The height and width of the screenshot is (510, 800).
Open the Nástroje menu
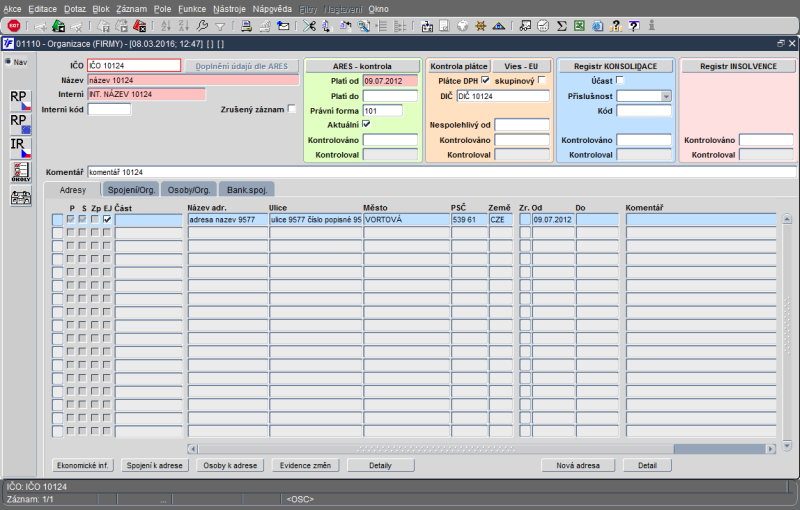(229, 9)
